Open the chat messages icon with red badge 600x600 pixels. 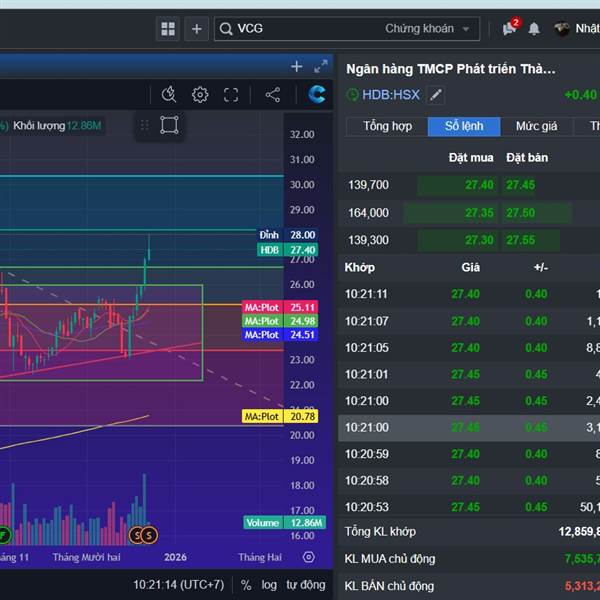[x=510, y=29]
